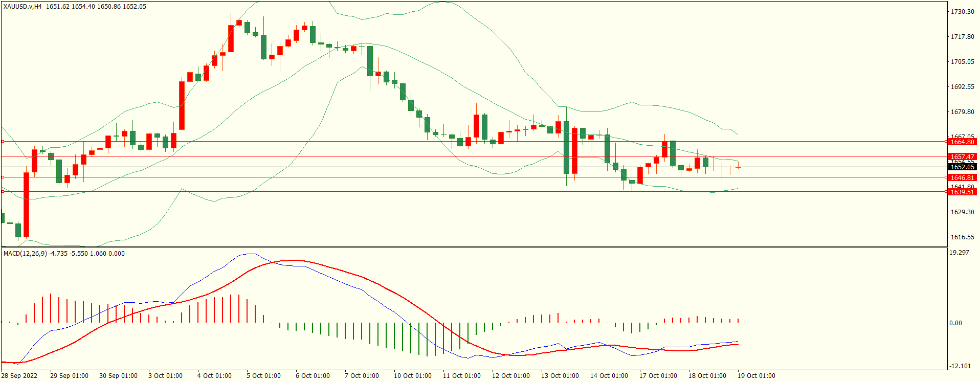Click the 19.297 MACD scale value
The image size is (980, 382).
pyautogui.click(x=959, y=252)
